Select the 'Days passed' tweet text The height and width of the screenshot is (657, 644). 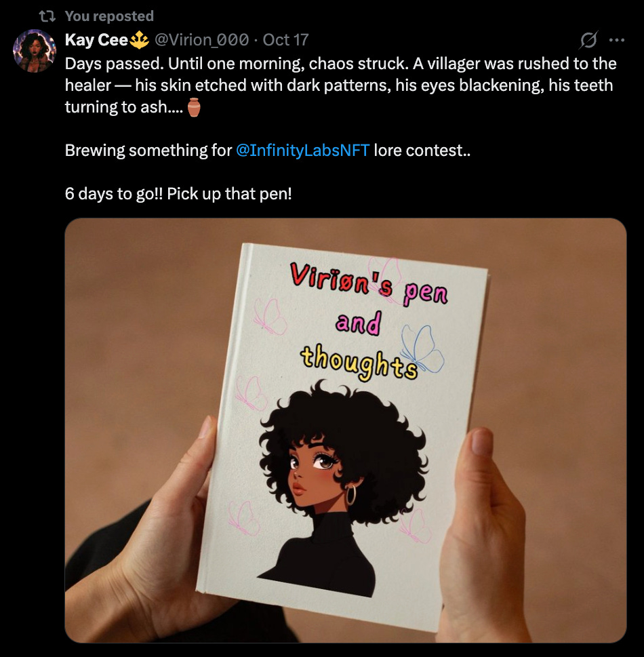(341, 85)
